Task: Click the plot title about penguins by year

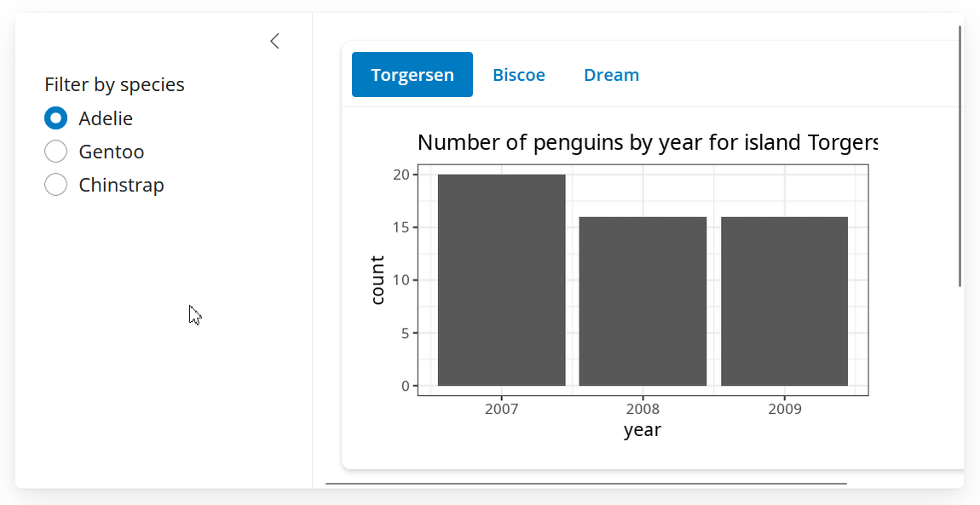Action: [x=647, y=143]
